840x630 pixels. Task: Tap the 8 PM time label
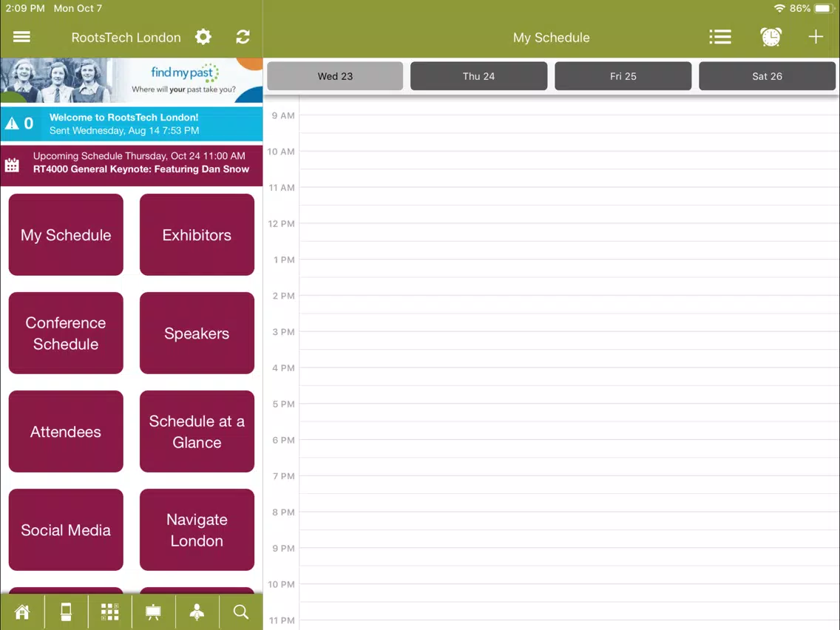click(283, 512)
